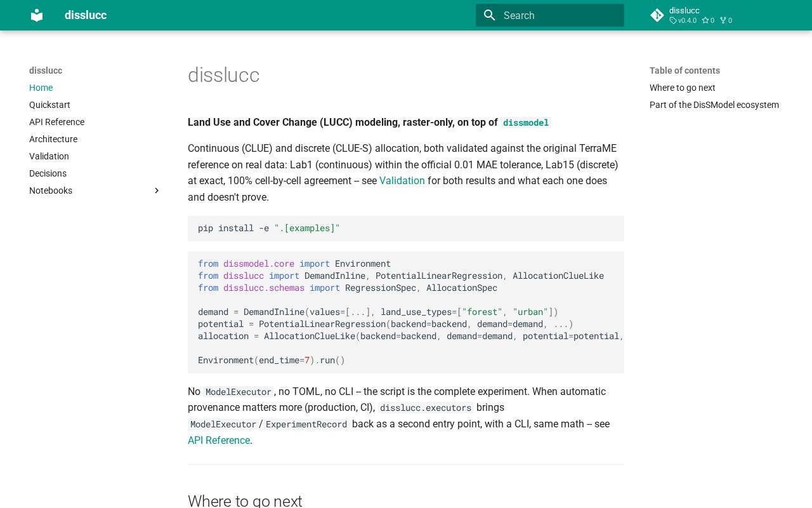Follow the API Reference link in body text

(x=219, y=441)
